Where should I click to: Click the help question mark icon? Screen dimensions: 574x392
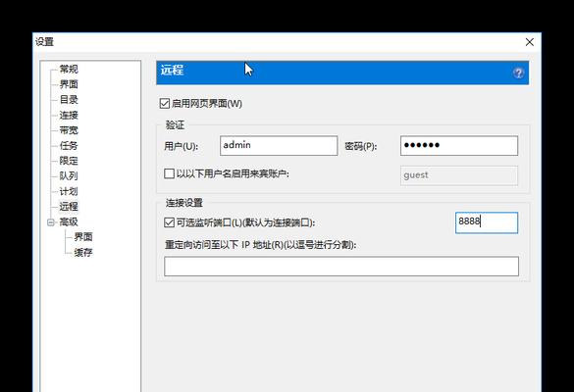pyautogui.click(x=518, y=73)
